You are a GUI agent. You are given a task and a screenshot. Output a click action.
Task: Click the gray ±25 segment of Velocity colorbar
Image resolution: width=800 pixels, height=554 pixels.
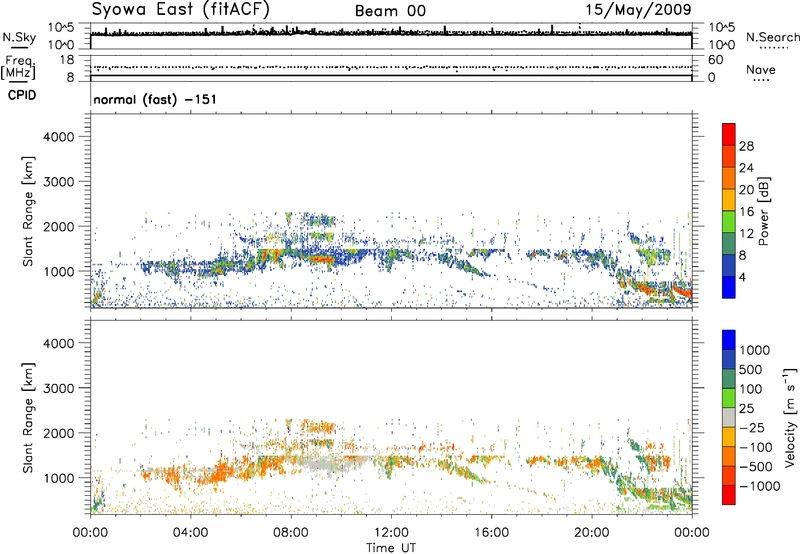[729, 417]
